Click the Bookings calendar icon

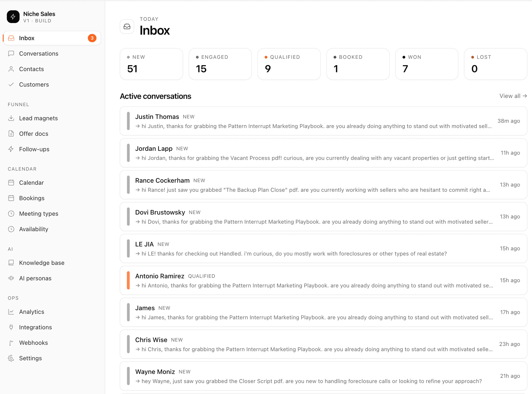click(11, 198)
